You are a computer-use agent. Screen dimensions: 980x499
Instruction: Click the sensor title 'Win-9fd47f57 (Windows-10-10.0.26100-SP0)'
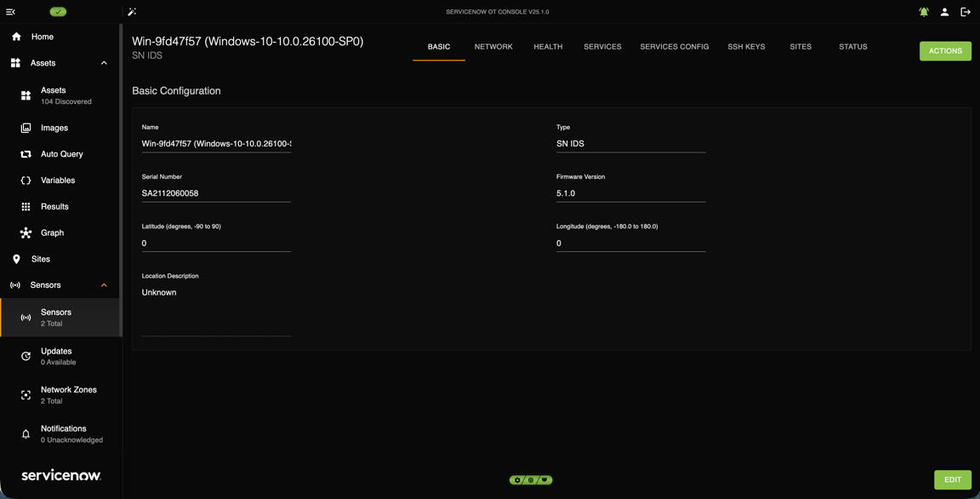[248, 41]
